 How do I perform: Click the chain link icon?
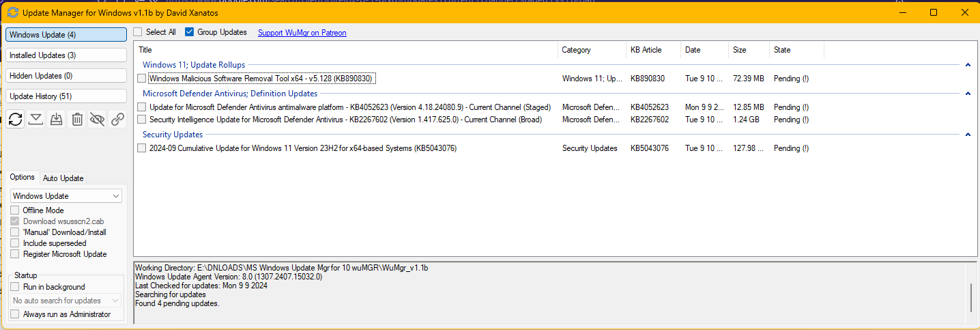point(117,120)
